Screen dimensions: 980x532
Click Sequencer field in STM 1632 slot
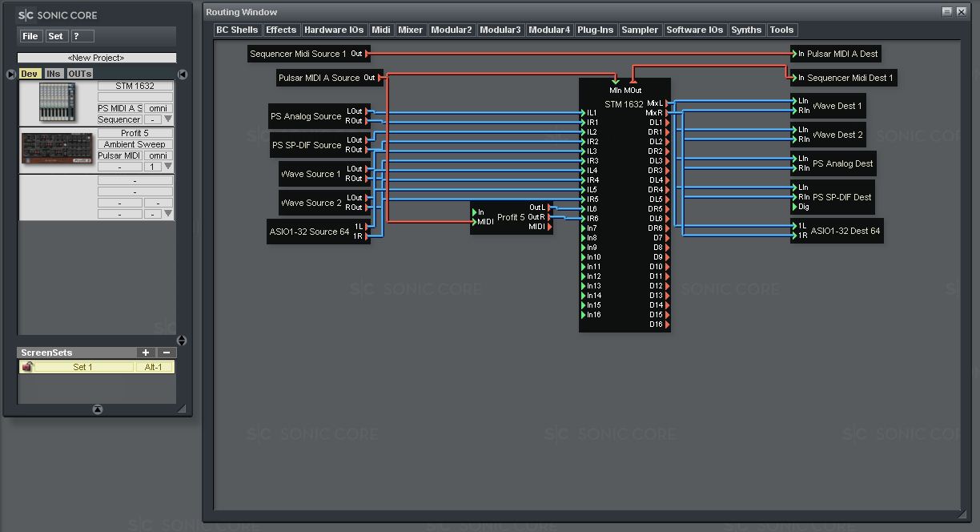click(x=120, y=119)
